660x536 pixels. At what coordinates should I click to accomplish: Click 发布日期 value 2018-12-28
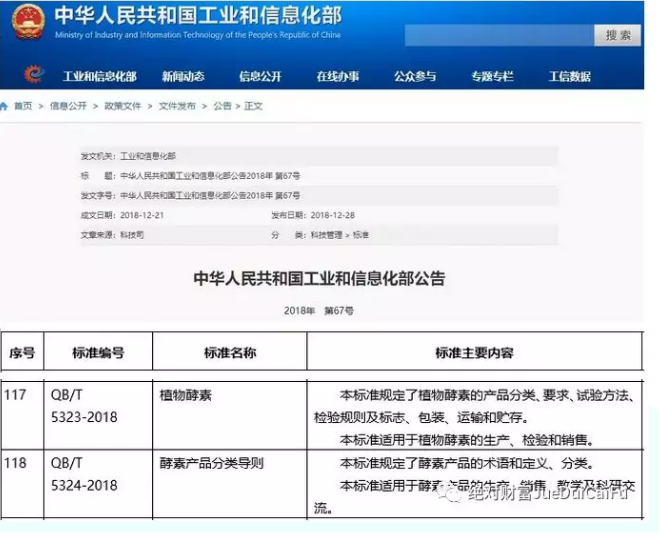(333, 216)
